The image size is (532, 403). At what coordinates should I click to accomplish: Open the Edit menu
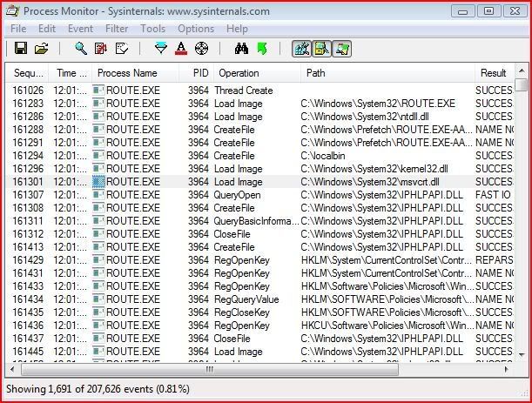pyautogui.click(x=47, y=29)
